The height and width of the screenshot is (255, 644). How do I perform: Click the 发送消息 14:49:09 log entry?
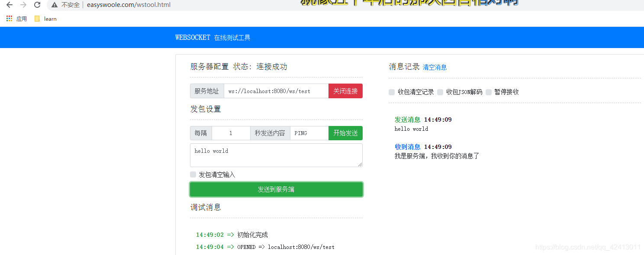(x=423, y=119)
